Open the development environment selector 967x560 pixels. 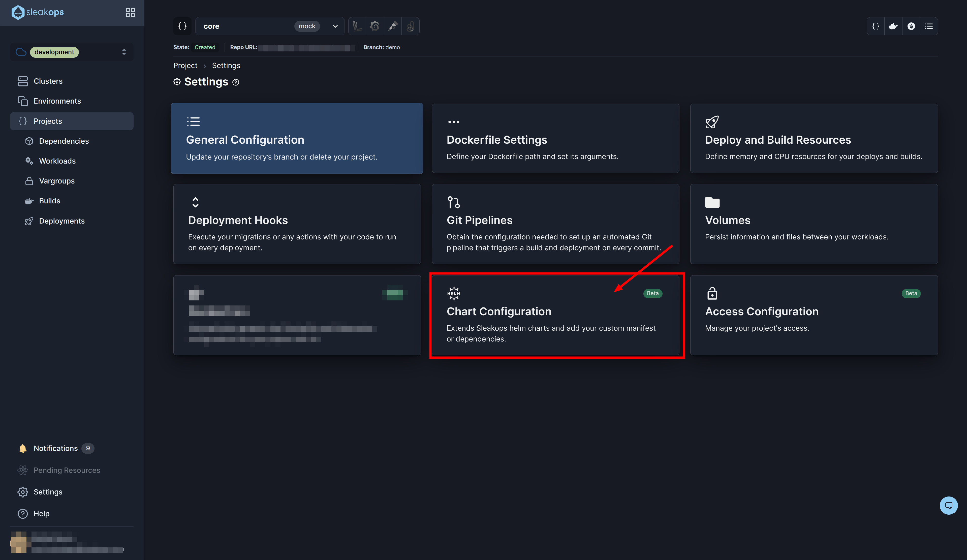72,52
